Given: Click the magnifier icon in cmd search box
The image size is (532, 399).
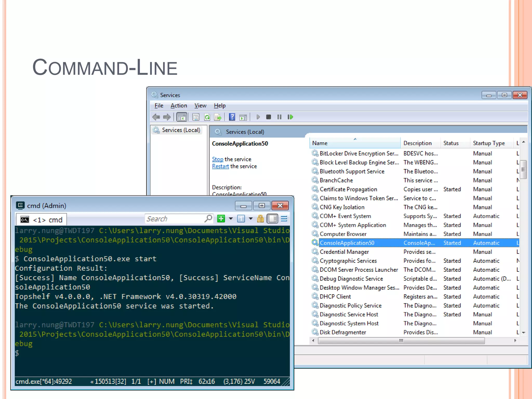Looking at the screenshot, I should [208, 219].
